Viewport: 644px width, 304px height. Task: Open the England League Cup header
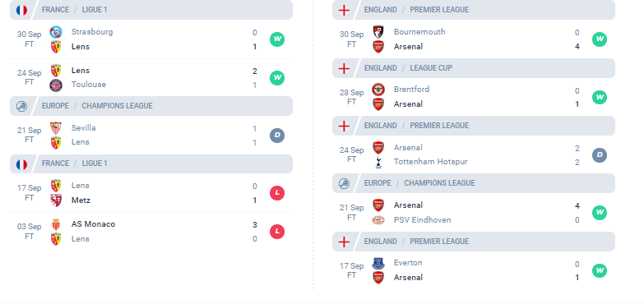tap(474, 68)
